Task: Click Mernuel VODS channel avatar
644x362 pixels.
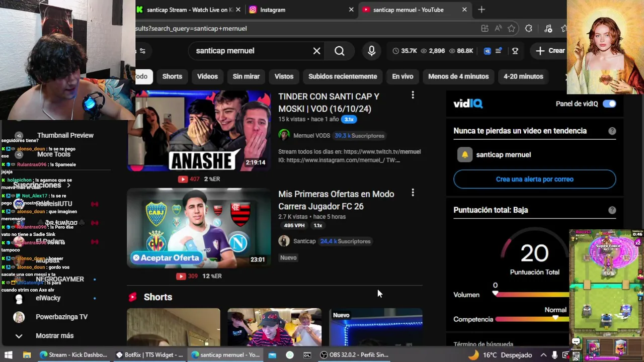Action: tap(284, 135)
